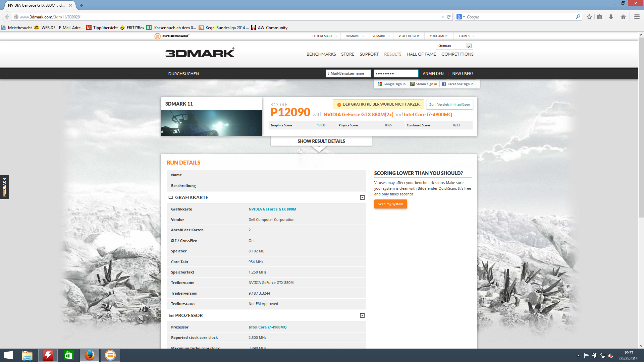This screenshot has width=644, height=362.
Task: Click the volume tray icon
Action: [x=611, y=356]
